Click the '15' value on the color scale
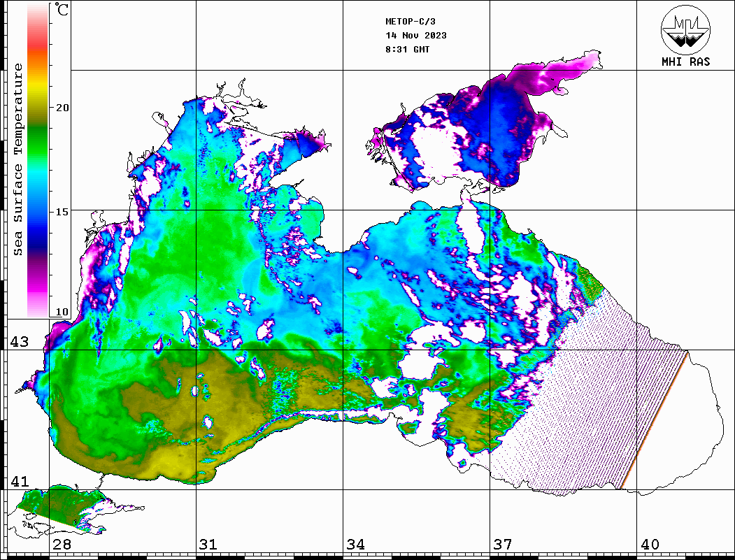This screenshot has height=560, width=735. [62, 212]
